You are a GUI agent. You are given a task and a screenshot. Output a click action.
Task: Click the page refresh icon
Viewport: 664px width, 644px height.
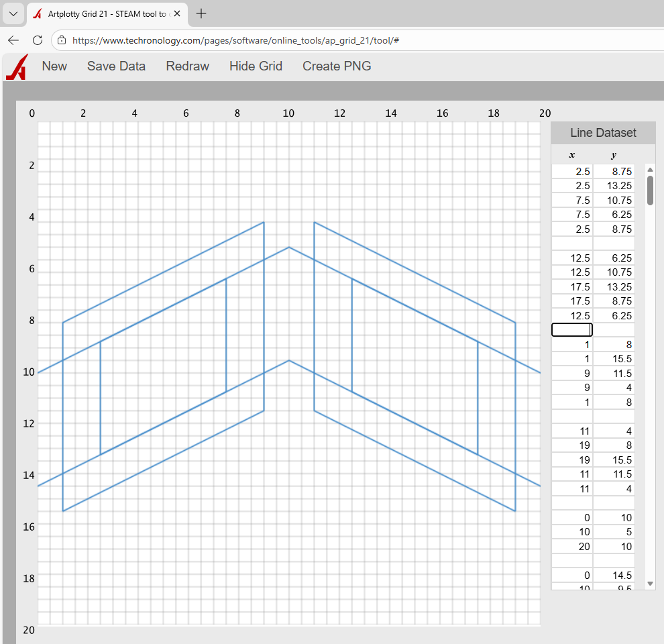pyautogui.click(x=37, y=40)
